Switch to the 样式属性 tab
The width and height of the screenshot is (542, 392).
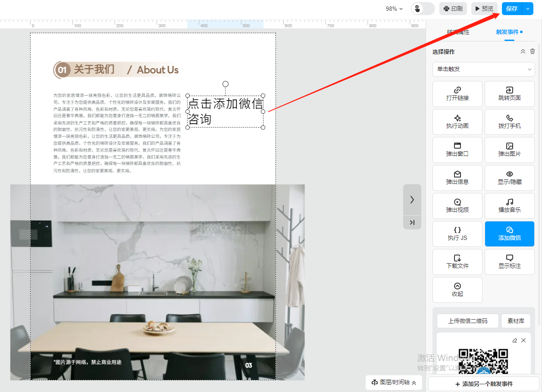click(458, 32)
